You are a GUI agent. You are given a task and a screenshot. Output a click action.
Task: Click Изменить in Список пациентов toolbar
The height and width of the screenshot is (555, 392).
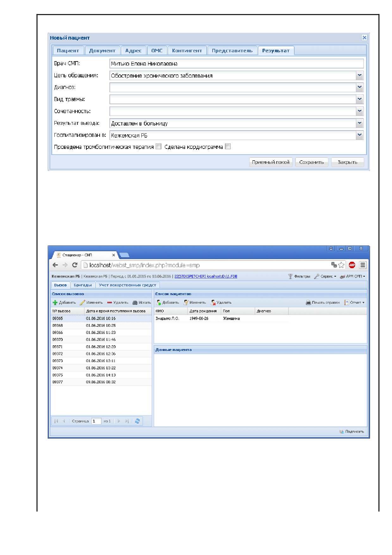(195, 303)
